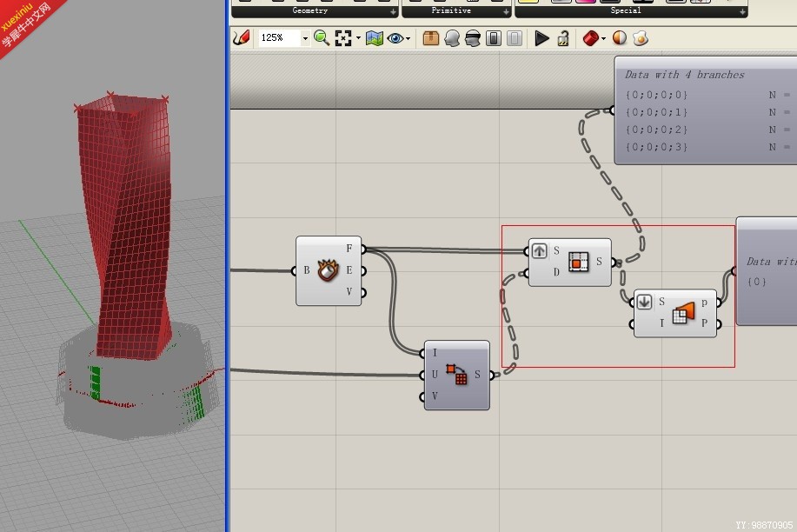Click the Special panel label

[x=625, y=10]
